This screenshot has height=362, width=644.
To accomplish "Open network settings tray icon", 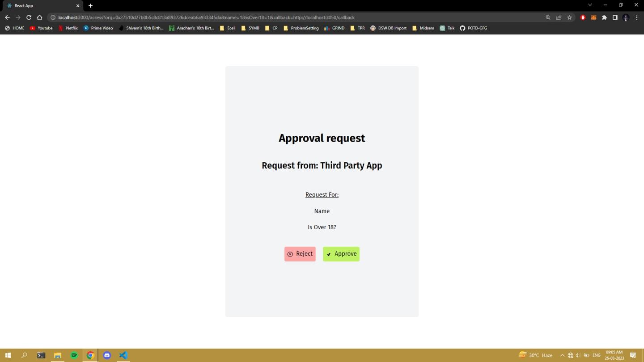I will (x=570, y=355).
